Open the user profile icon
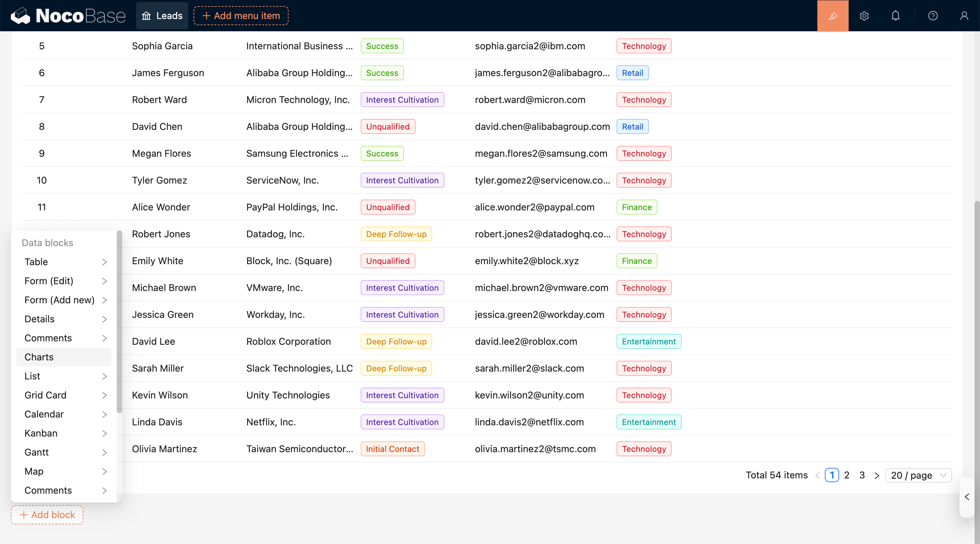 [x=964, y=16]
